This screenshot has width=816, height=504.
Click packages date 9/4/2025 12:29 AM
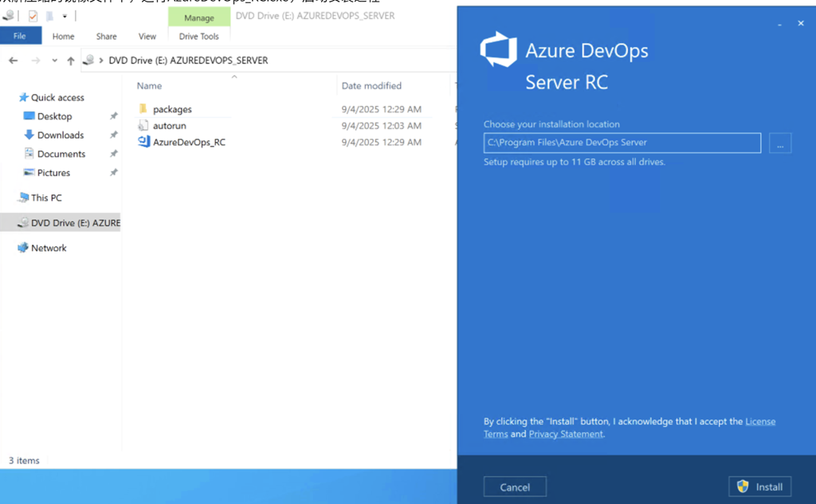click(x=382, y=109)
